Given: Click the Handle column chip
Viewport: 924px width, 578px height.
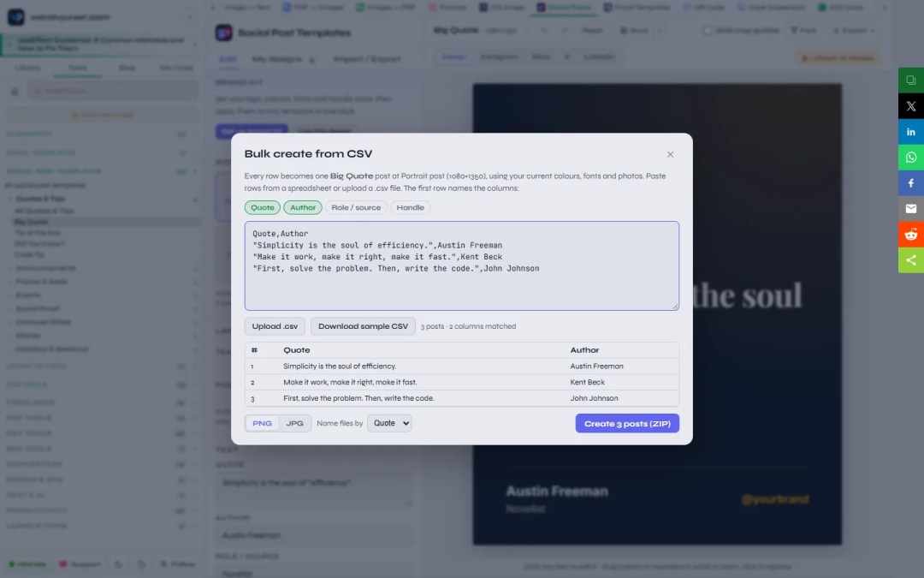Looking at the screenshot, I should click(410, 207).
